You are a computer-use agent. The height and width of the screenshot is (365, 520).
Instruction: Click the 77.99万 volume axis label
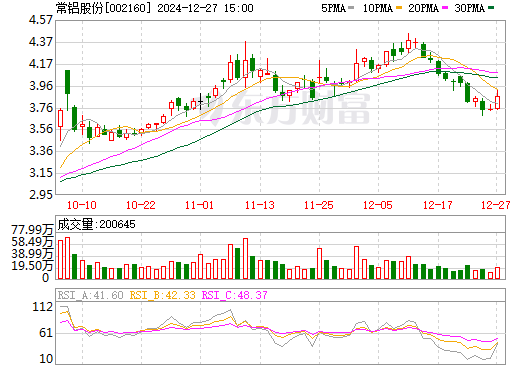tap(32, 230)
